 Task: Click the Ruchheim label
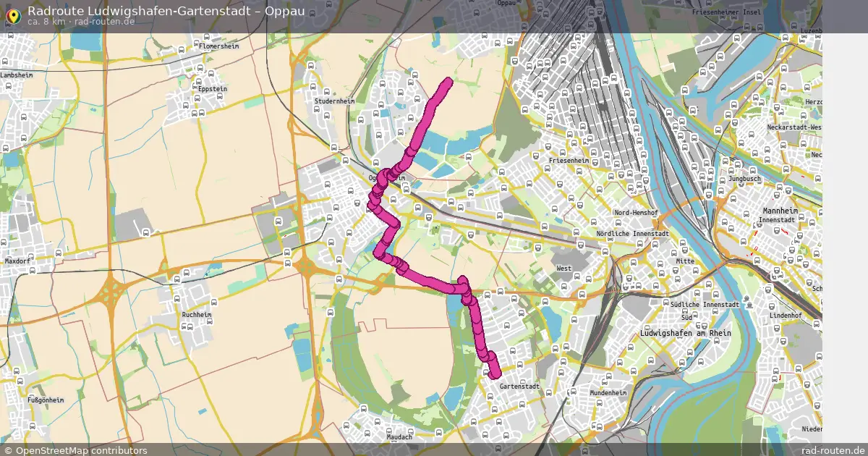pyautogui.click(x=196, y=315)
